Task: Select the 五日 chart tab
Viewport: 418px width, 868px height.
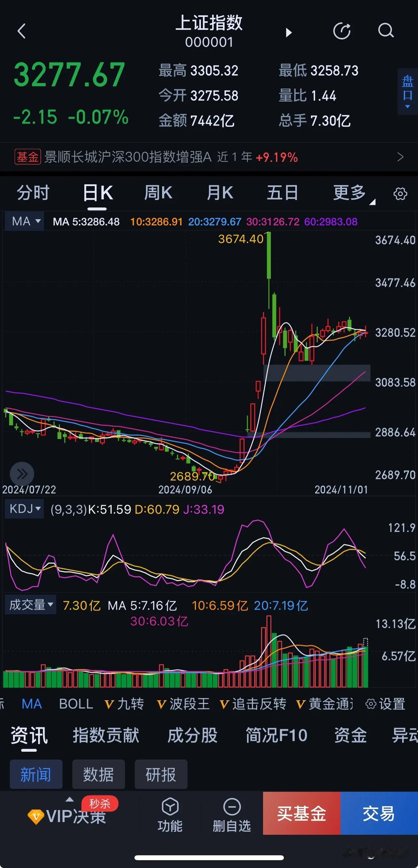Action: 282,193
